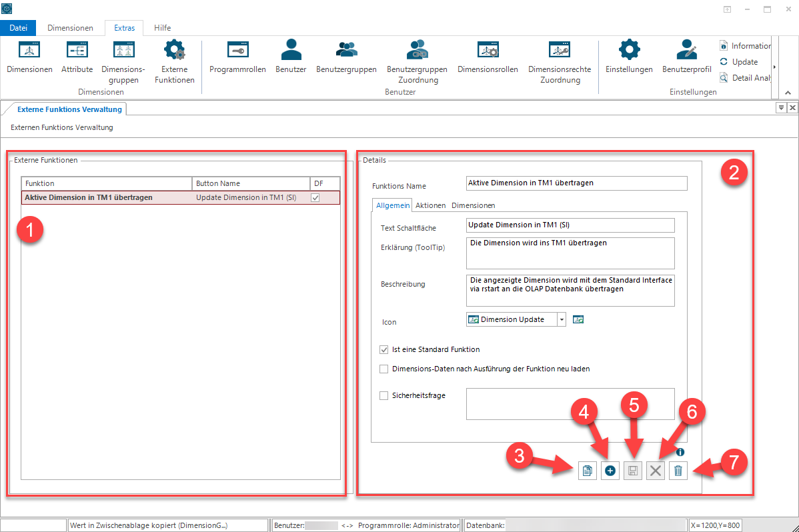Click the Funktion column header
This screenshot has height=532, width=799.
coord(107,183)
